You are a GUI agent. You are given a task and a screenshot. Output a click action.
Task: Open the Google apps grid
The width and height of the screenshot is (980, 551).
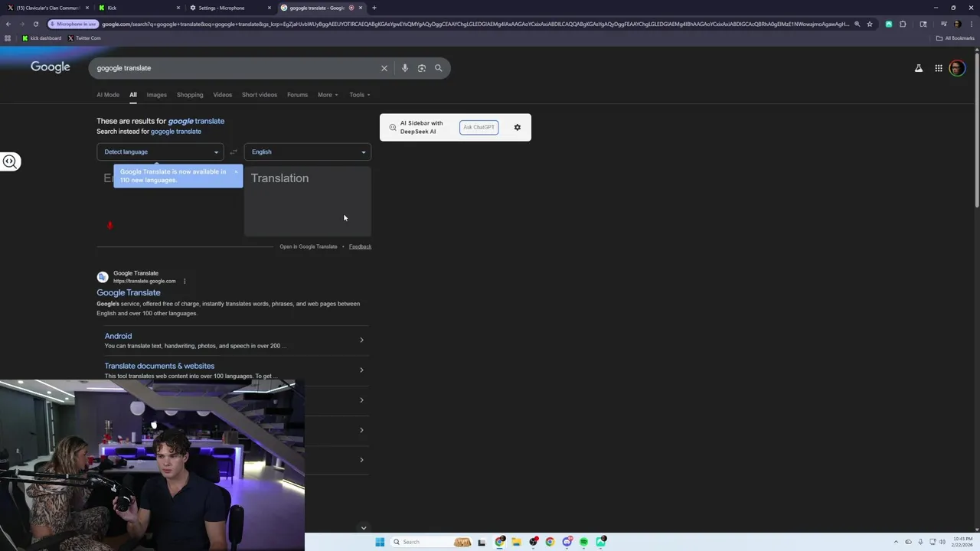point(939,68)
